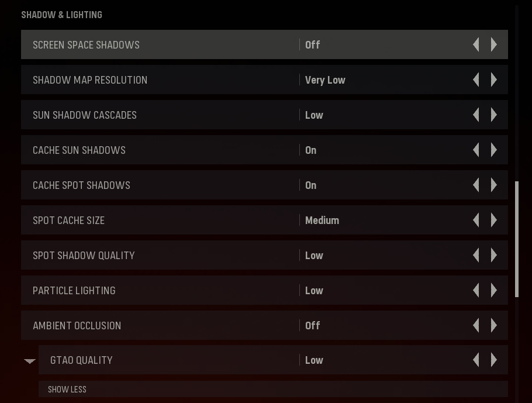Select the Spot Shadow Quality setting row
This screenshot has width=532, height=403.
[264, 255]
